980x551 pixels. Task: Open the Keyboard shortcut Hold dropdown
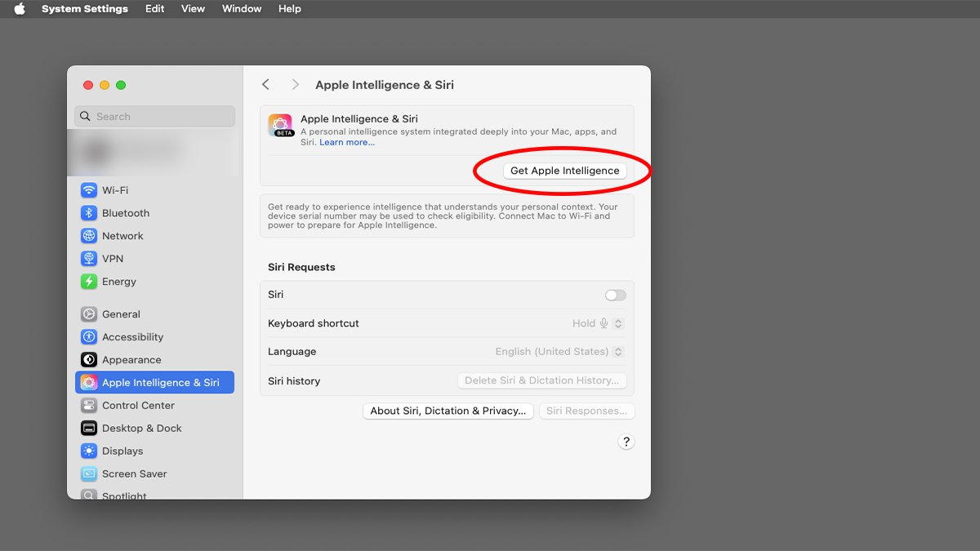point(598,323)
